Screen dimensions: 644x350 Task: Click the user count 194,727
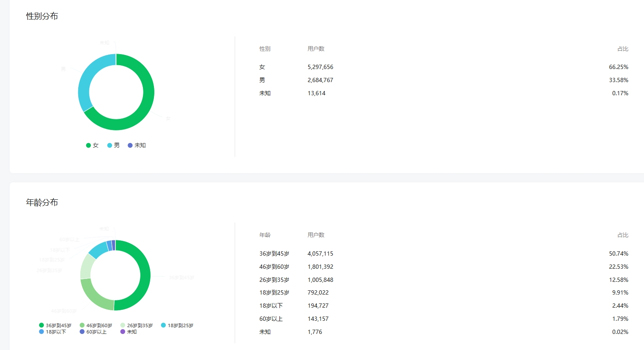(318, 306)
